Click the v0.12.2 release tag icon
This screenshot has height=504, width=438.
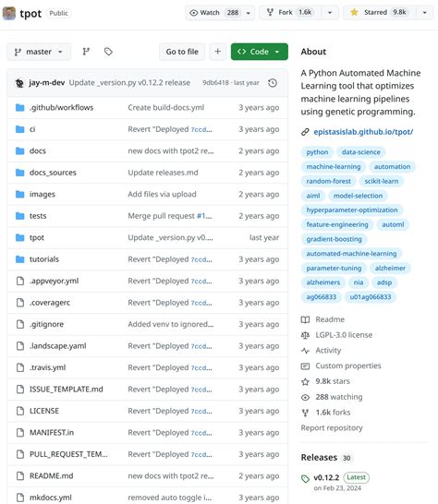[x=305, y=478]
